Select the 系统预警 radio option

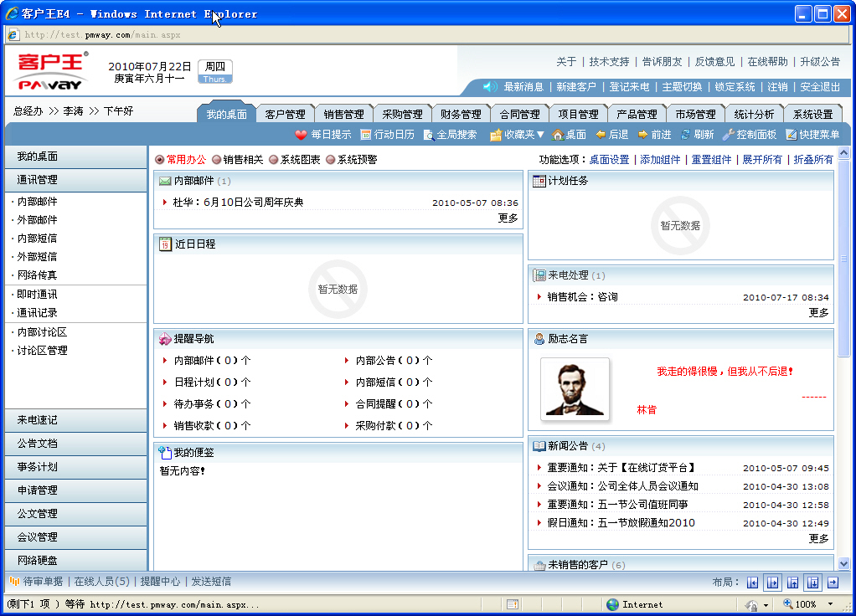[x=333, y=158]
